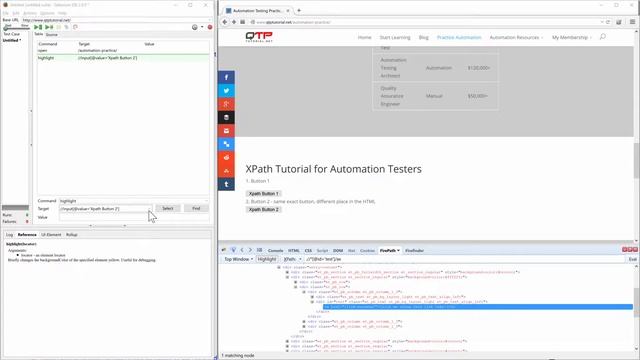The image size is (640, 360).
Task: Share via the Google Plus sidebar icon
Action: point(226,104)
